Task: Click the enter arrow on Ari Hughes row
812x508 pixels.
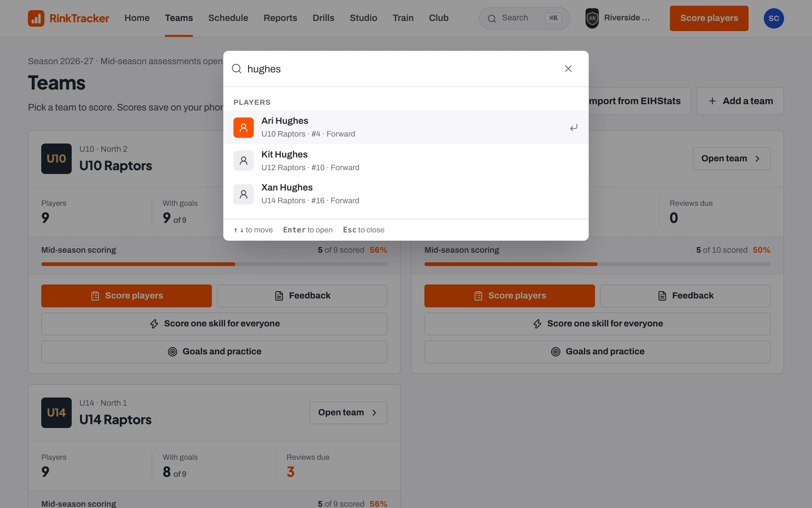Action: (574, 127)
